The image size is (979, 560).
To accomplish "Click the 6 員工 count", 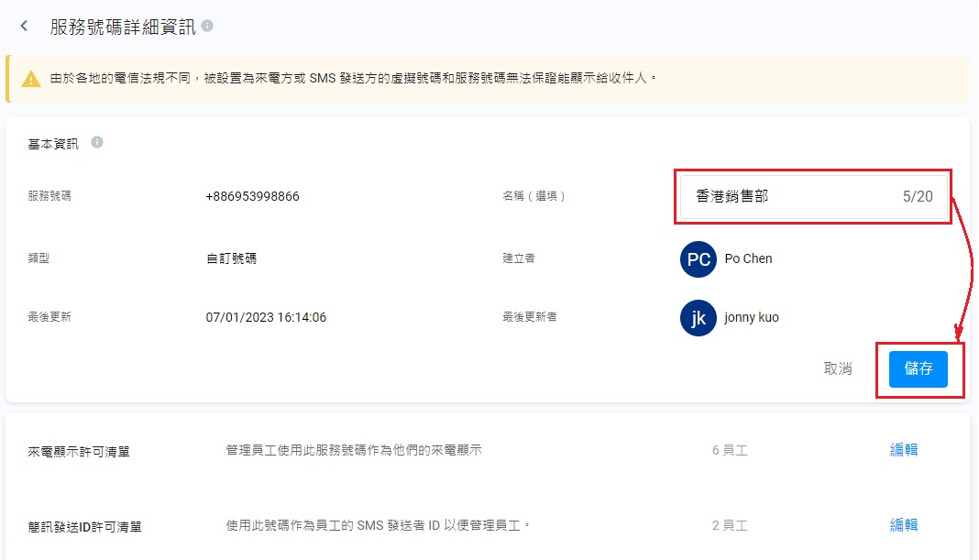I will pos(730,451).
